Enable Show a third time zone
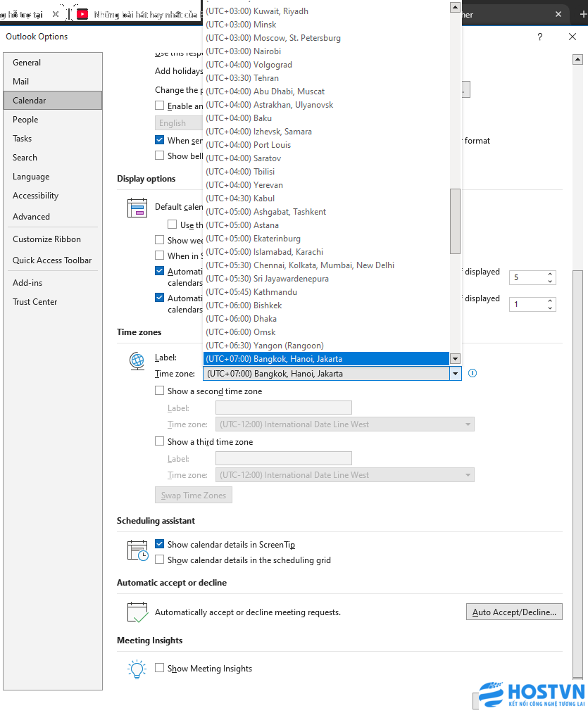Image resolution: width=588 pixels, height=713 pixels. [x=159, y=441]
